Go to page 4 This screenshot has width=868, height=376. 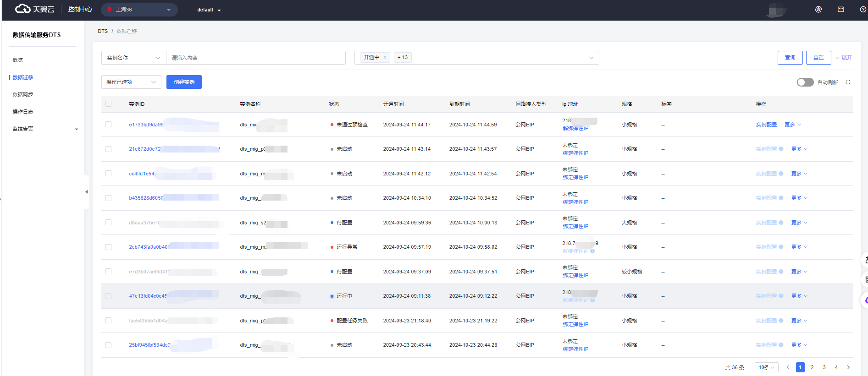[836, 367]
